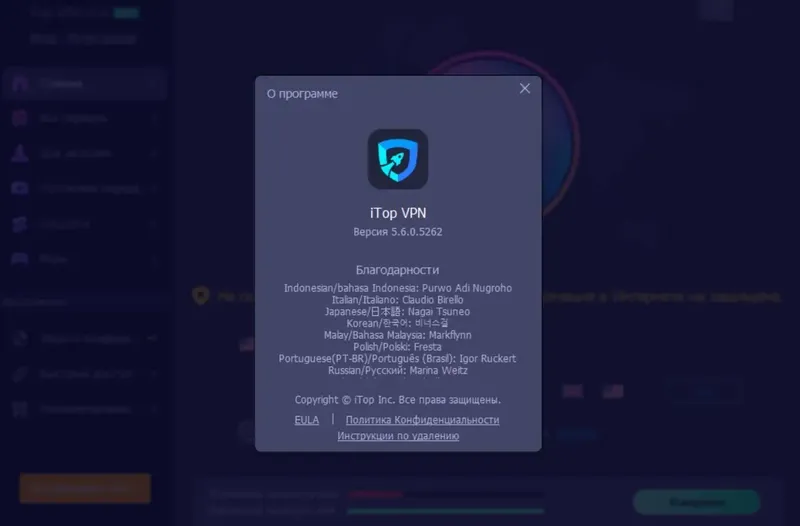Click the pink all servers sidebar icon
800x526 pixels.
[x=20, y=118]
